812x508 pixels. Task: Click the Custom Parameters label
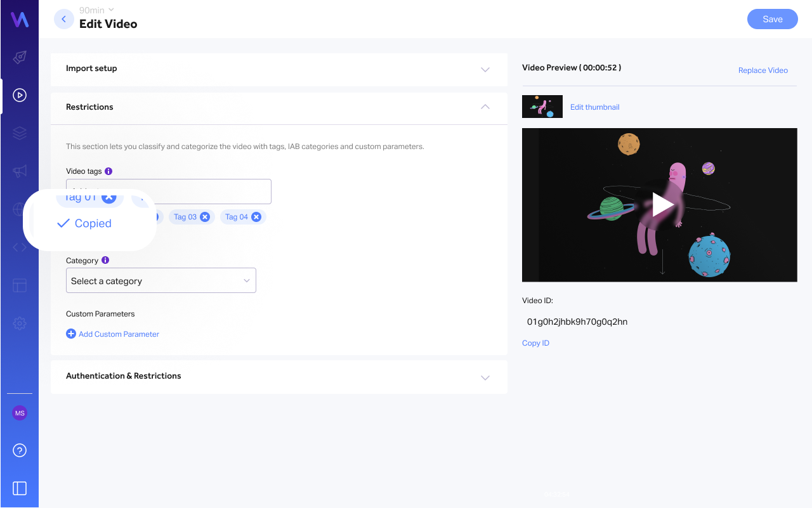coord(100,314)
